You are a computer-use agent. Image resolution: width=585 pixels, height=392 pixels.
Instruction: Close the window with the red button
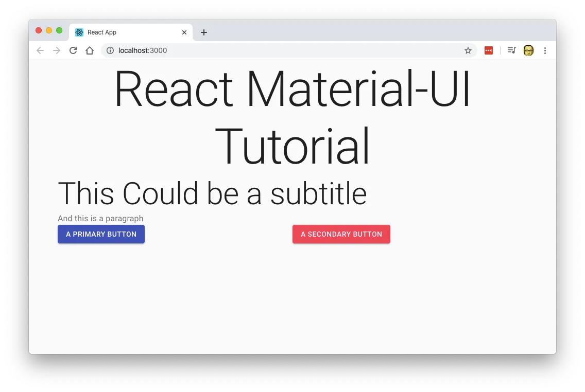(x=39, y=30)
